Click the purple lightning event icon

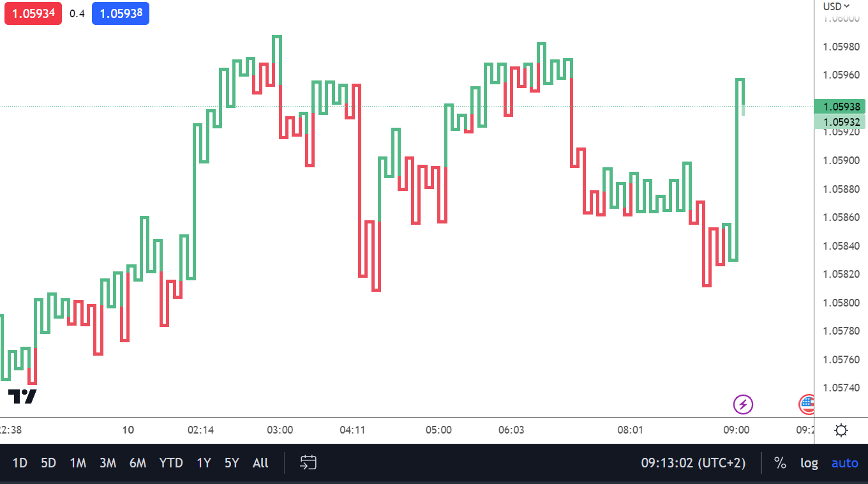click(x=743, y=404)
